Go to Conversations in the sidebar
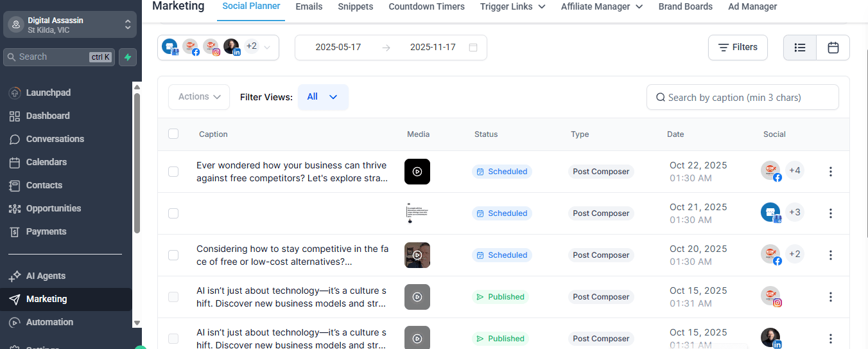Viewport: 868px width, 349px height. [55, 139]
